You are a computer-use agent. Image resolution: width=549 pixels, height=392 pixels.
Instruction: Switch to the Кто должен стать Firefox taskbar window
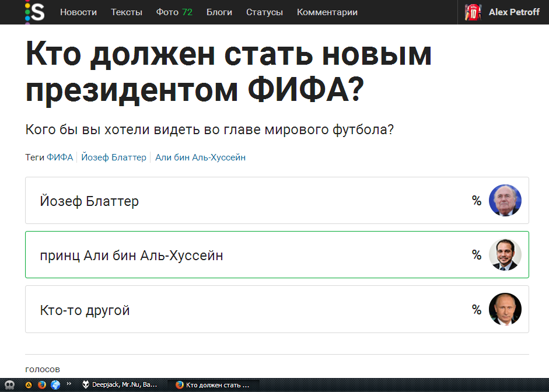tap(213, 385)
